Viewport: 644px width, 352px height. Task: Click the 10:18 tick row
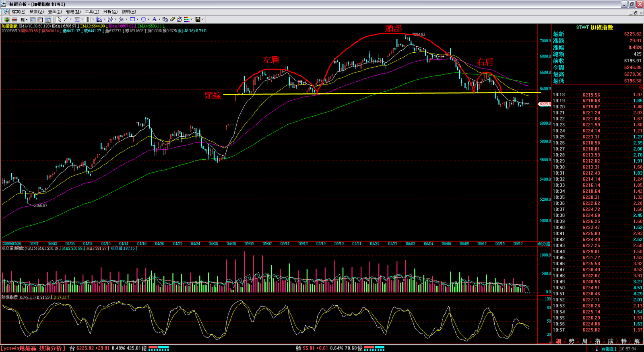(x=597, y=95)
